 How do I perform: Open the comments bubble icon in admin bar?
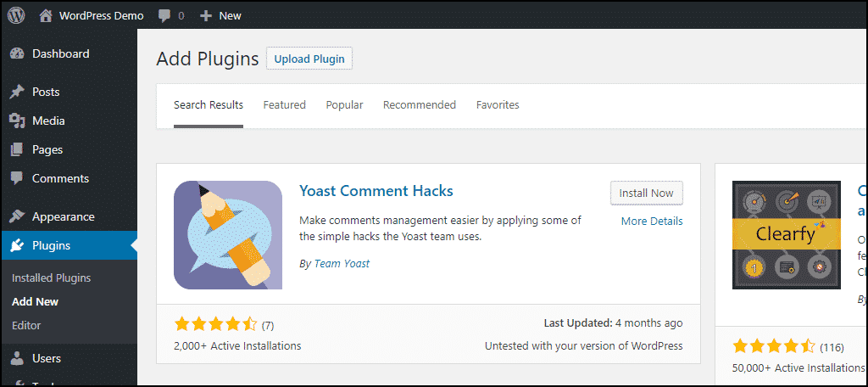click(164, 16)
